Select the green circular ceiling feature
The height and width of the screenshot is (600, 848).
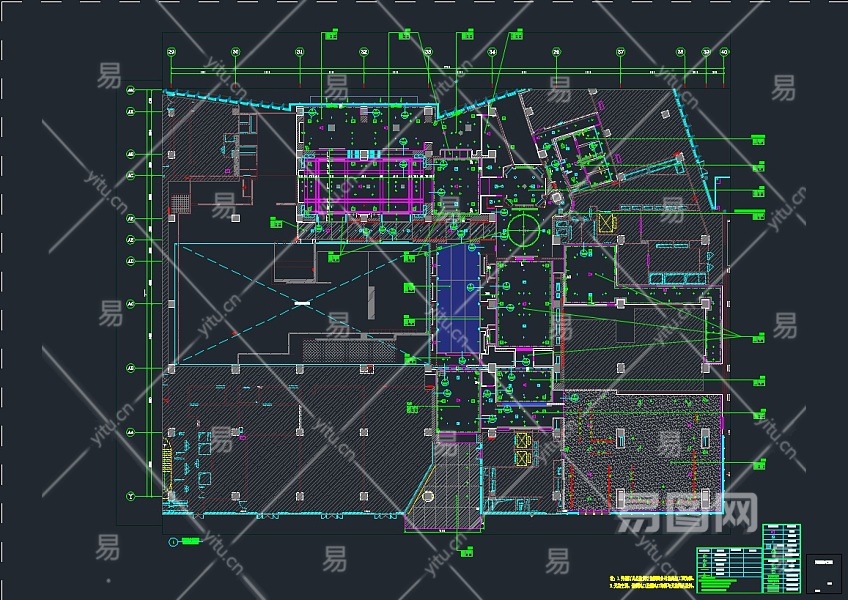coord(523,230)
